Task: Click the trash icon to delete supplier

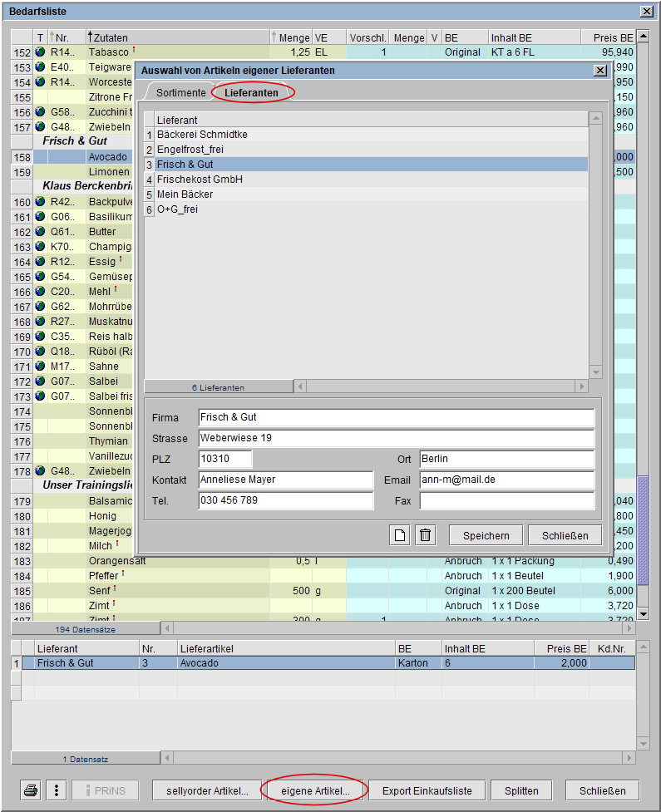Action: point(426,535)
